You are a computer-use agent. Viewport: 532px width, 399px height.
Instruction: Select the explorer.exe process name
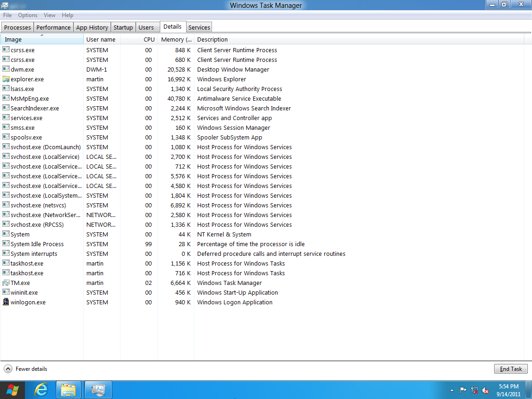pyautogui.click(x=27, y=79)
